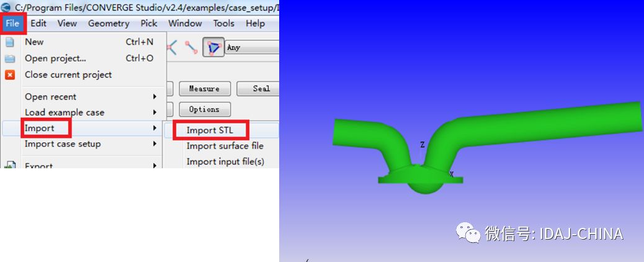Click the CONVERGE Studio title bar icon
The image size is (644, 262).
click(x=6, y=7)
